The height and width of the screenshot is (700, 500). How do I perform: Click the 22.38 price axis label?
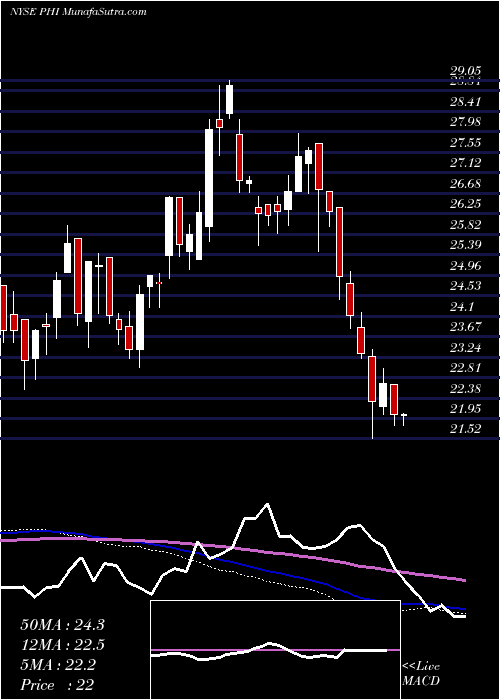[465, 389]
